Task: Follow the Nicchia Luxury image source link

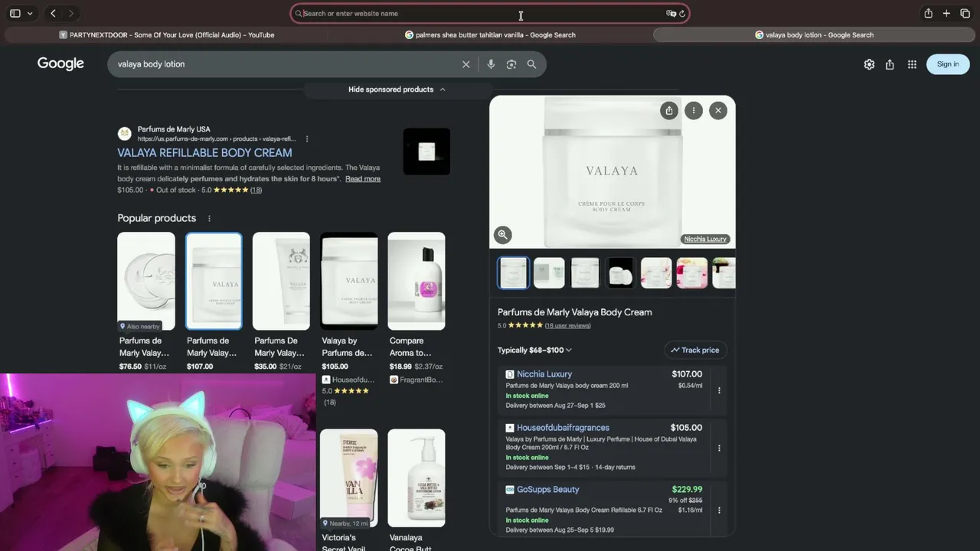Action: pyautogui.click(x=705, y=239)
